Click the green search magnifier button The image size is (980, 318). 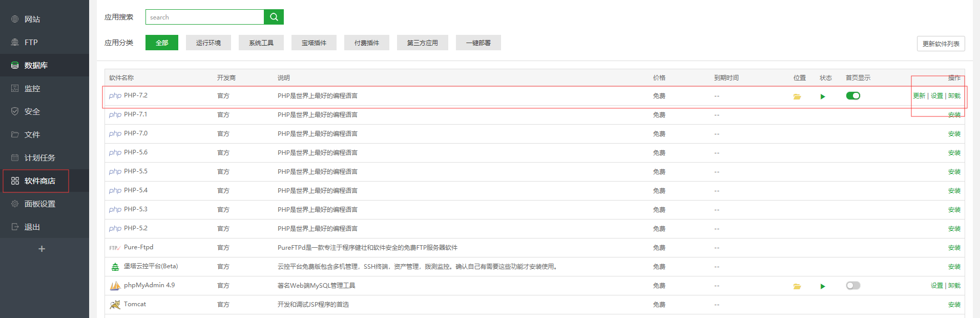tap(274, 17)
